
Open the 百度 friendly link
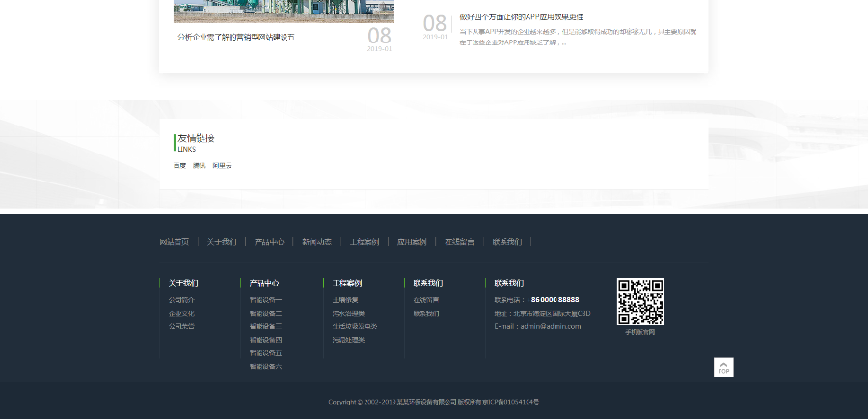[x=179, y=166]
